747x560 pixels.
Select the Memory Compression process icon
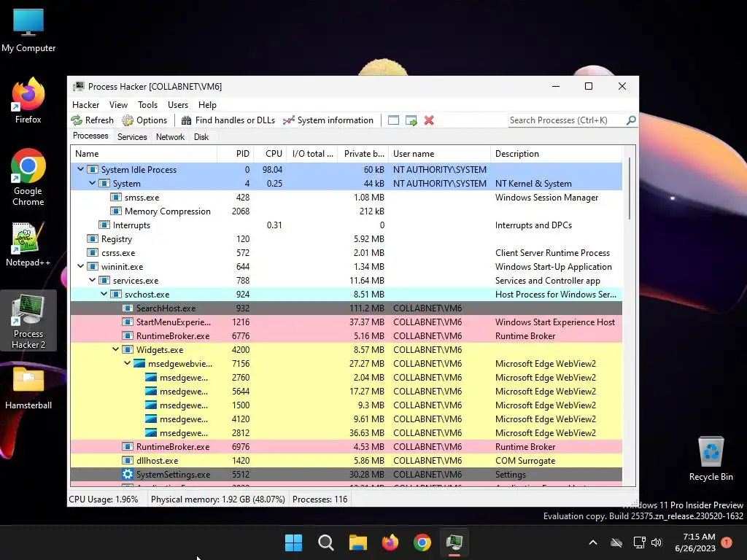[116, 211]
